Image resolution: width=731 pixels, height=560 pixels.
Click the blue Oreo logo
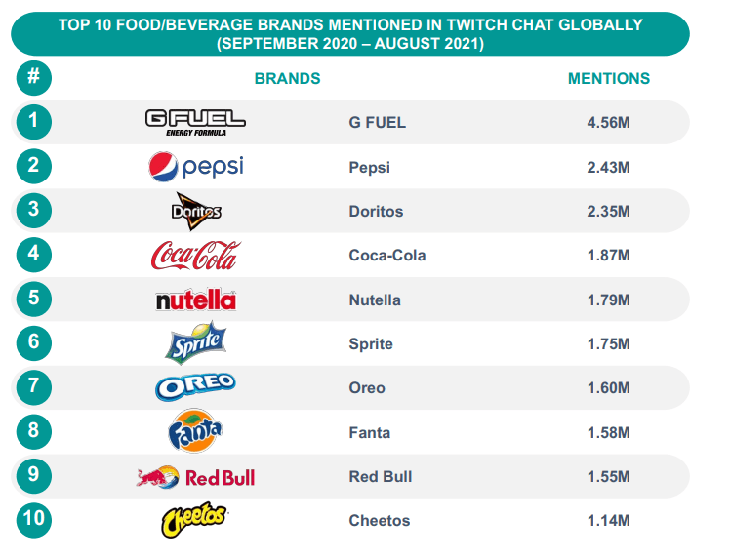tap(195, 387)
